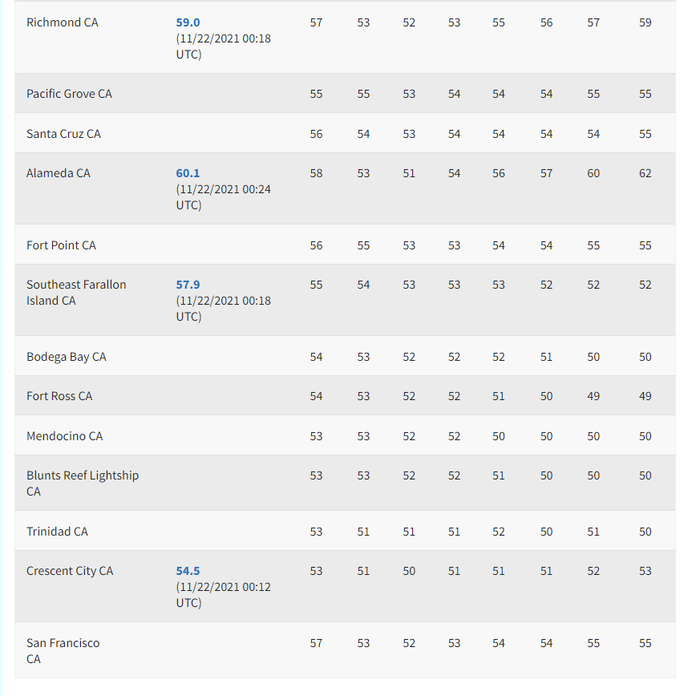Viewport: 700px width, 696px height.
Task: Click the 62 value in Alameda's row
Action: (x=645, y=173)
